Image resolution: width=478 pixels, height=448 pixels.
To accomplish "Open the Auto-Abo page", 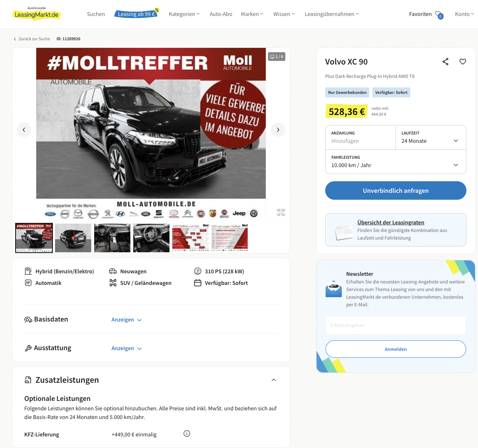I will [x=221, y=14].
